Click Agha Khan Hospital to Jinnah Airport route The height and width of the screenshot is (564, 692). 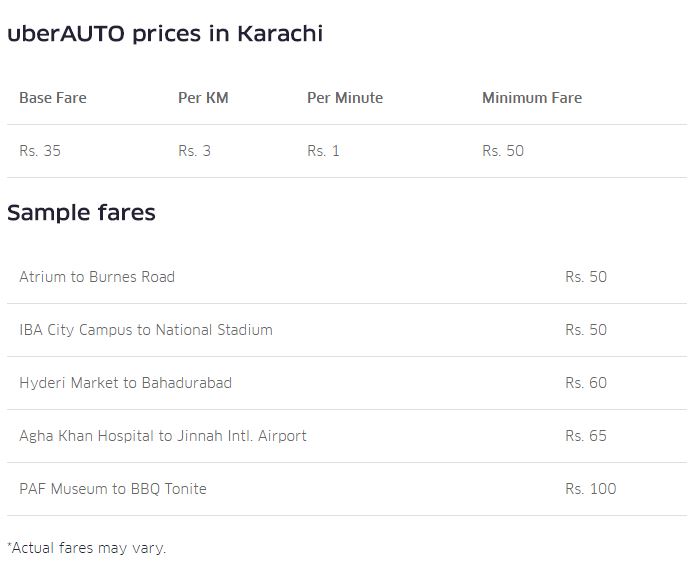(x=163, y=436)
